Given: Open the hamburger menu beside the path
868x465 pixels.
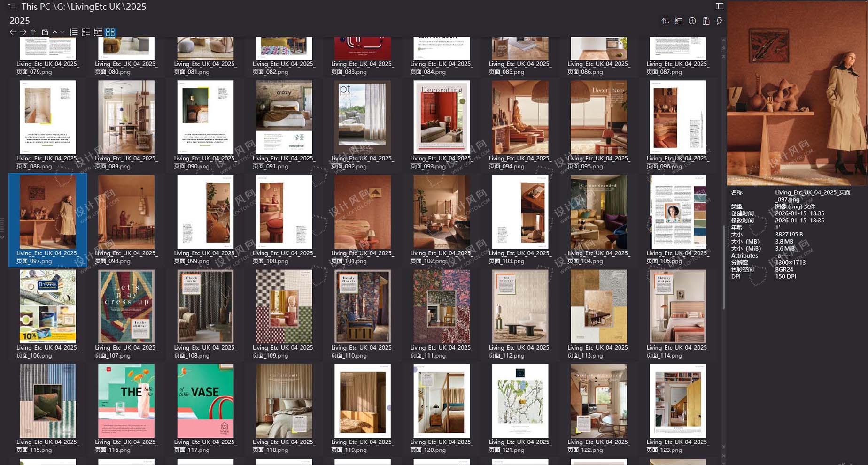Looking at the screenshot, I should pos(12,7).
